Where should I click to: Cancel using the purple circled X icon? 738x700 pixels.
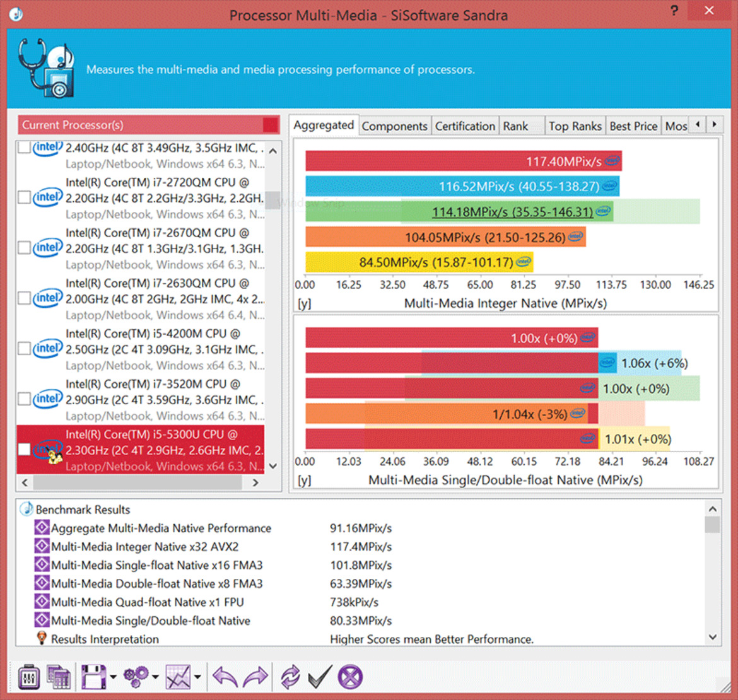tap(351, 677)
